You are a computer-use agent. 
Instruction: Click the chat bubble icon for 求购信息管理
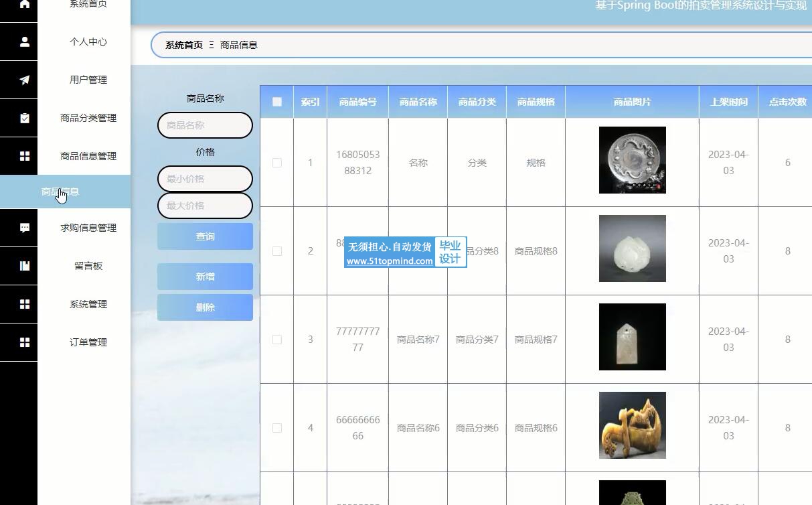[25, 228]
